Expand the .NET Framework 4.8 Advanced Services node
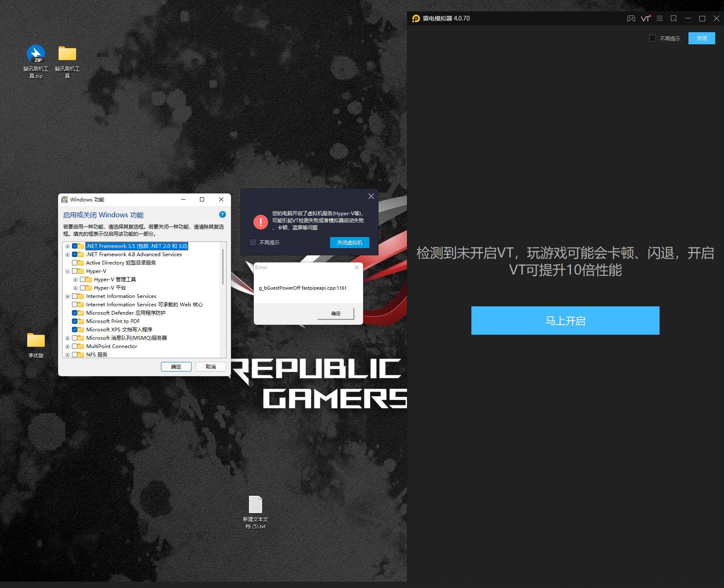The image size is (724, 588). [x=67, y=255]
